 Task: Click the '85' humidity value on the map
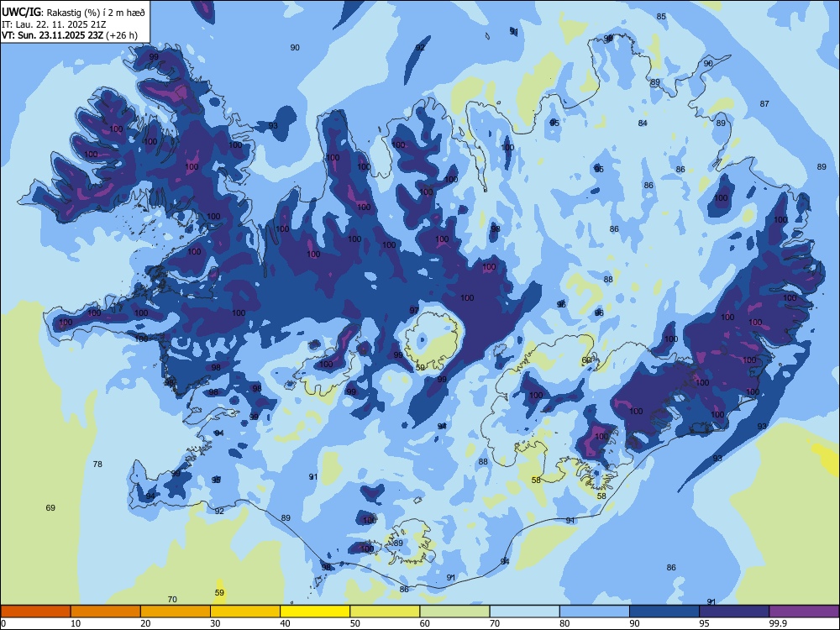[x=662, y=16]
